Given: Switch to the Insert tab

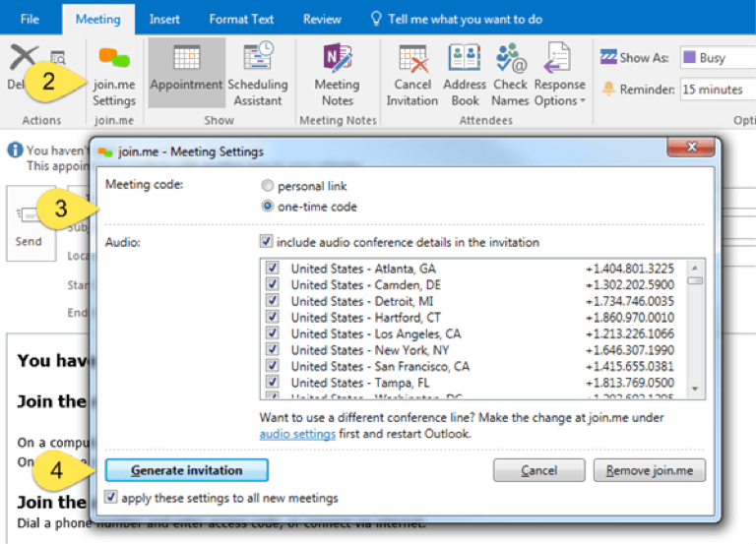Looking at the screenshot, I should (164, 20).
